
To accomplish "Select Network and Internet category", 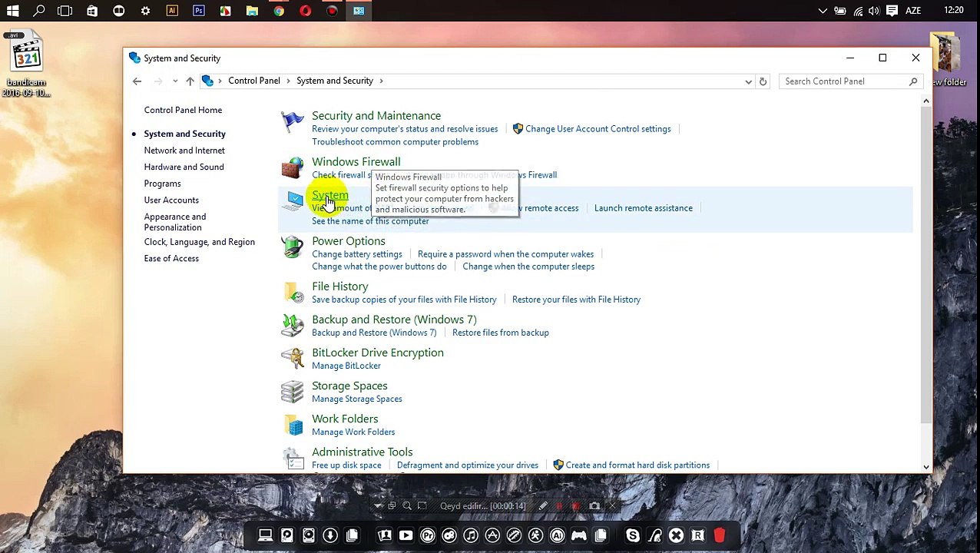I will 184,151.
